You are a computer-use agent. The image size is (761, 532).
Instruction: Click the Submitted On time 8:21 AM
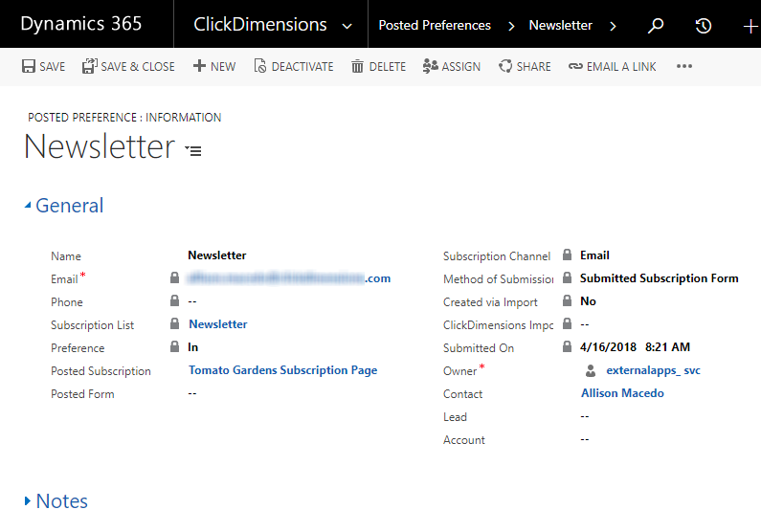(x=667, y=347)
